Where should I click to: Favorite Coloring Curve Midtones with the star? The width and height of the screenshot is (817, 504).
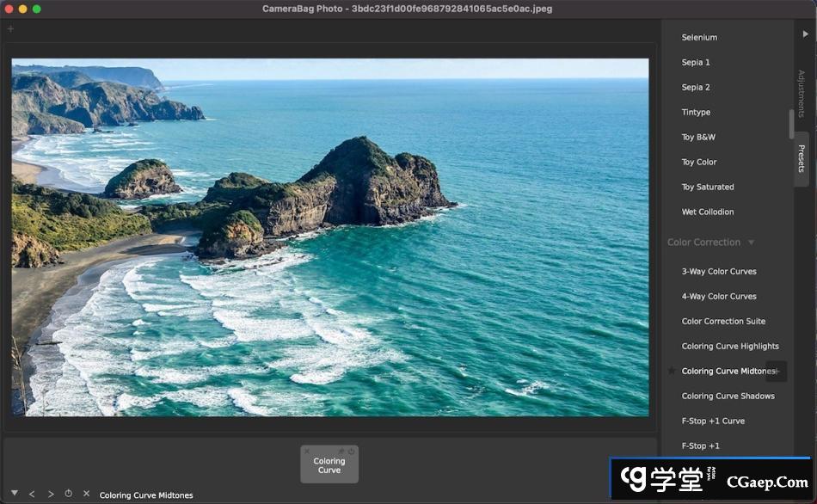[x=672, y=371]
